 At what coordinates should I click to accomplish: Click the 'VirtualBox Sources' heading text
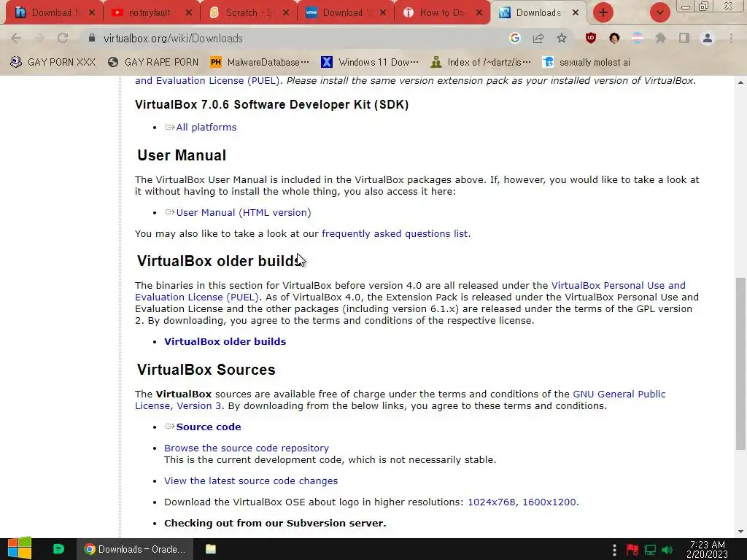[206, 370]
